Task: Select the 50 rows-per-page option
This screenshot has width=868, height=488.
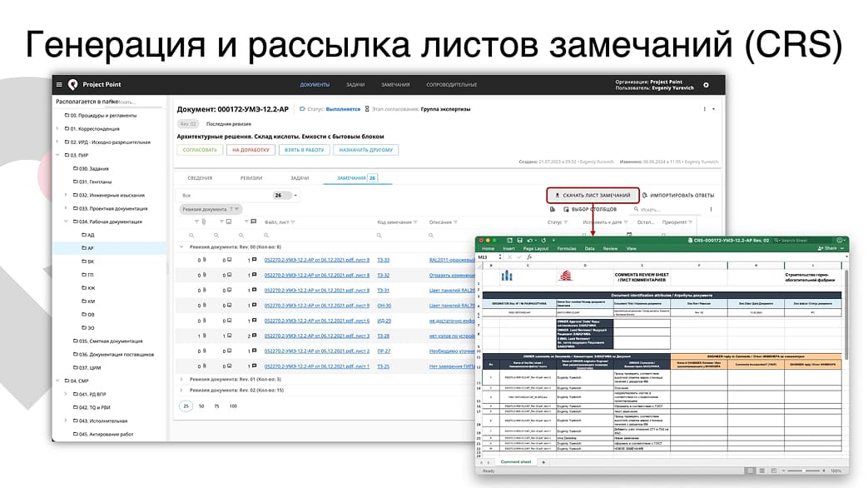Action: [201, 406]
